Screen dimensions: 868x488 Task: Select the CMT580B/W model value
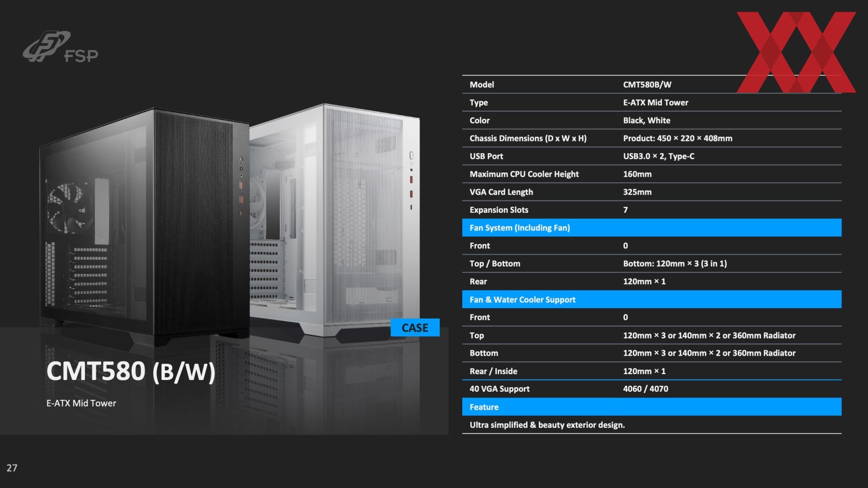(x=647, y=84)
